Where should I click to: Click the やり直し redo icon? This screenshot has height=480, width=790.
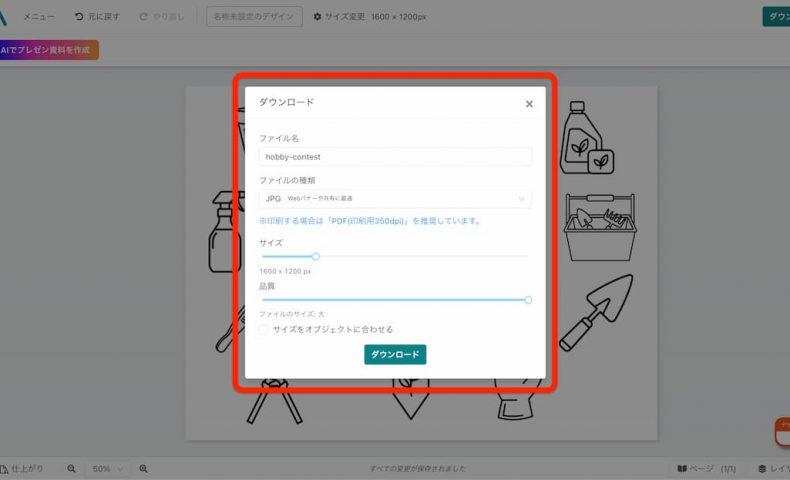(x=145, y=17)
